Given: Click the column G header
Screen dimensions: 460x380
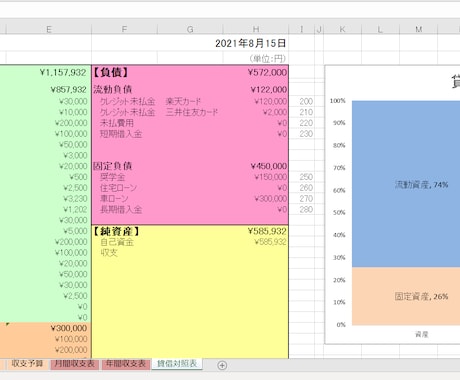Looking at the screenshot, I should click(190, 29).
